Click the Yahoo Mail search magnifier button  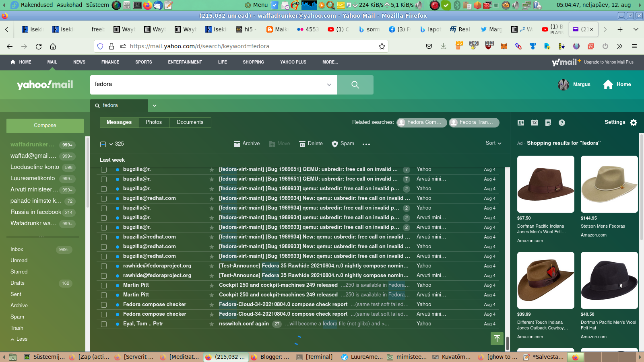click(x=355, y=84)
